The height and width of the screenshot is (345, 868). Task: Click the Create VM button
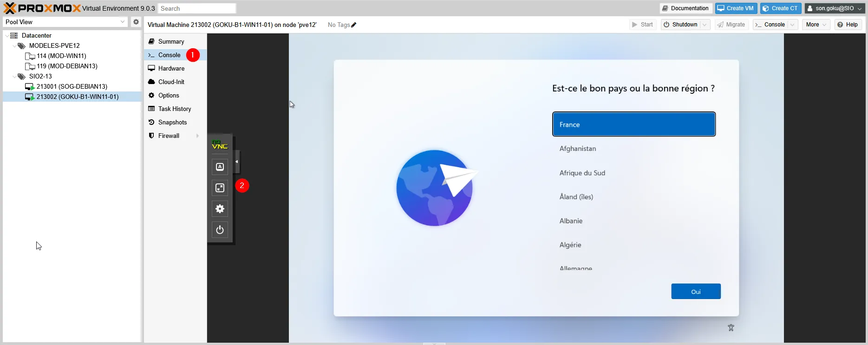click(736, 8)
